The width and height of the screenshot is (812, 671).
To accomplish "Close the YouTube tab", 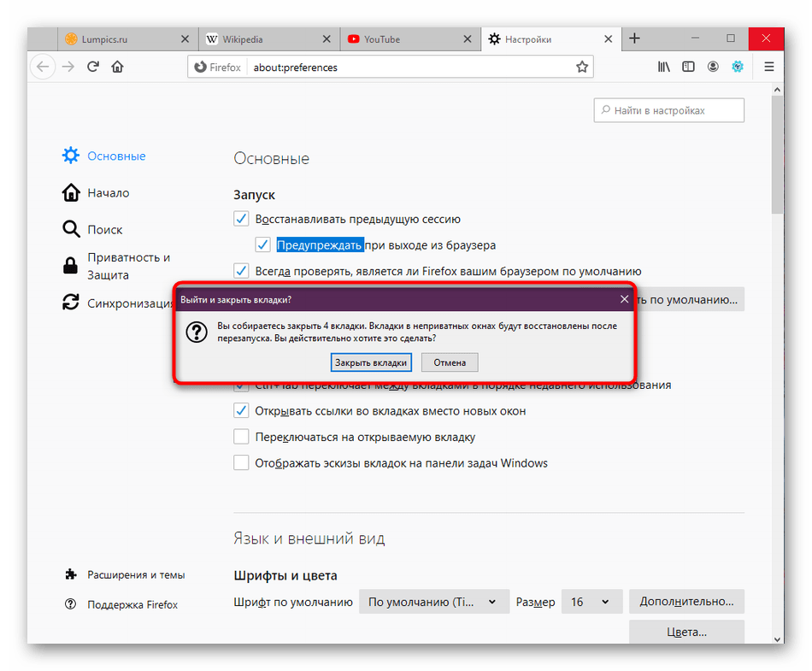I will pyautogui.click(x=467, y=39).
